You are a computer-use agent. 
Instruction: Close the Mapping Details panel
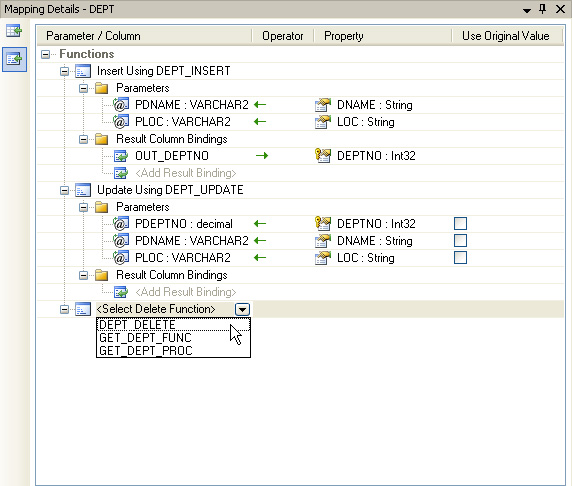pyautogui.click(x=560, y=9)
